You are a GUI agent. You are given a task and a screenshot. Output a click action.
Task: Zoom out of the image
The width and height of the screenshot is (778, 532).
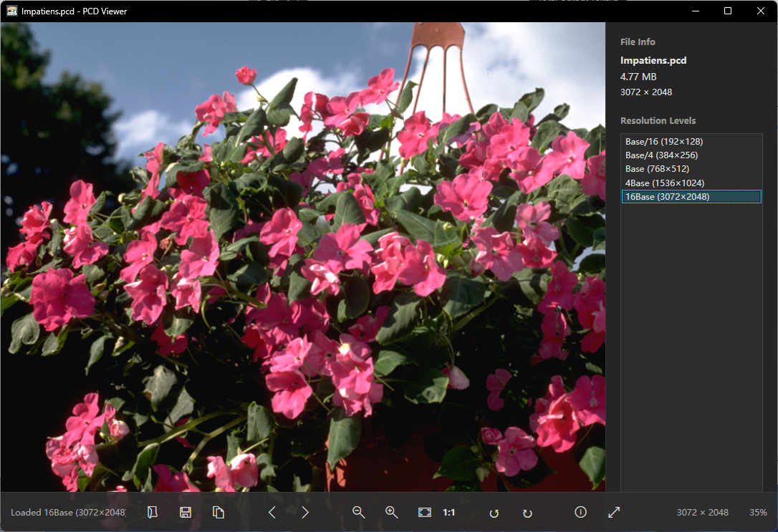(358, 512)
